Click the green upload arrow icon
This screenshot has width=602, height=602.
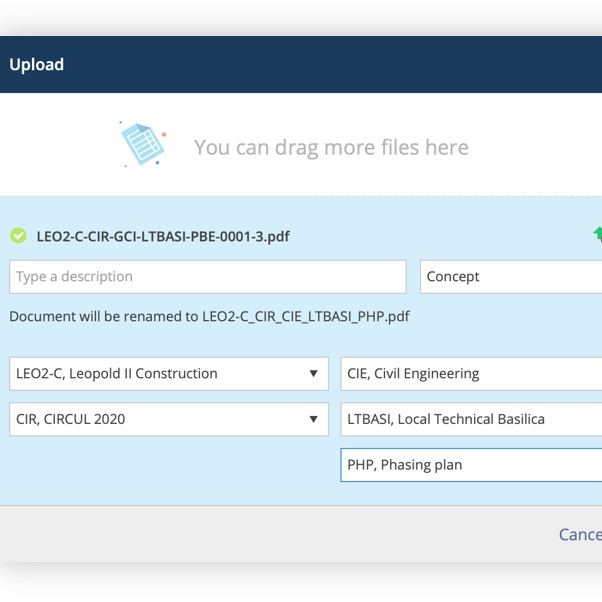[x=597, y=234]
